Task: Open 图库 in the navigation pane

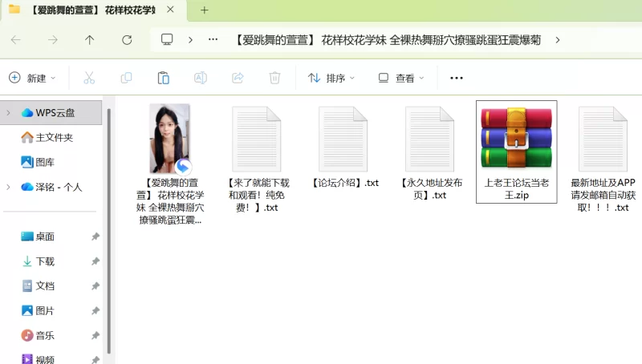Action: pos(38,162)
